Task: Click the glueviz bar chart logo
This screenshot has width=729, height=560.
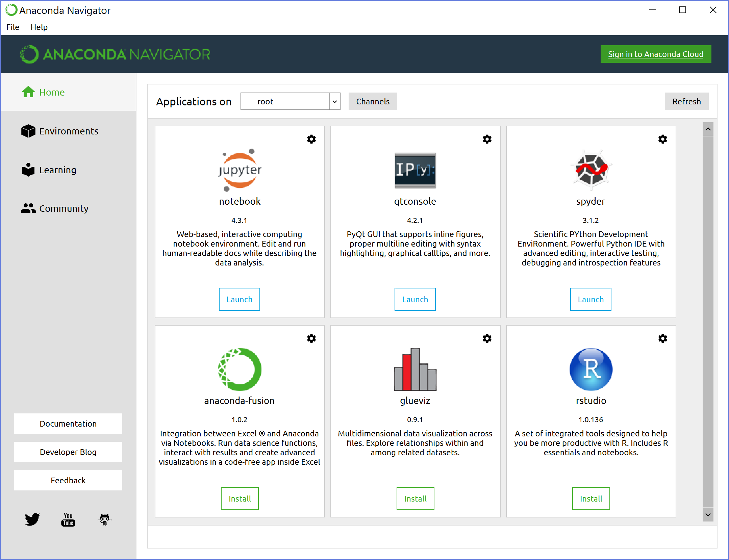Action: [x=415, y=370]
